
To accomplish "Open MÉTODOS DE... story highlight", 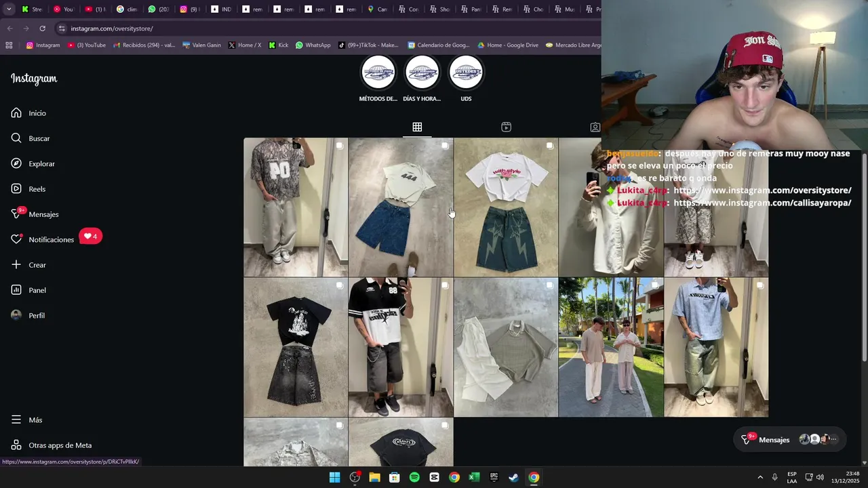I will (378, 79).
